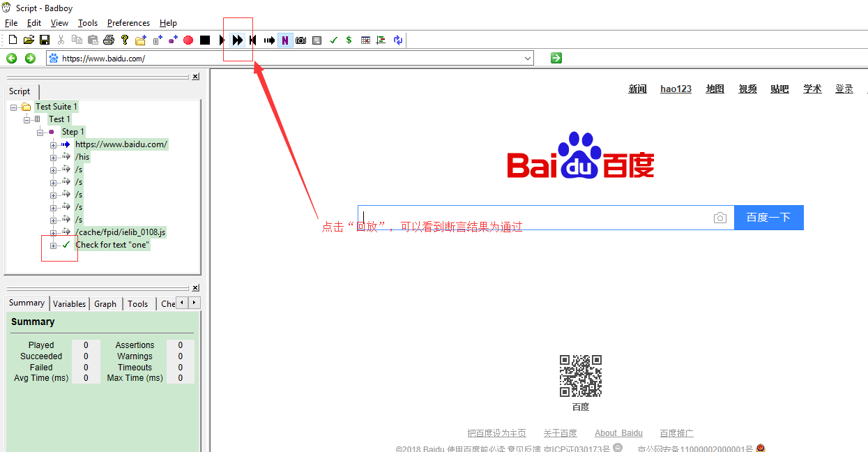
Task: Open the Tools menu
Action: pyautogui.click(x=88, y=23)
